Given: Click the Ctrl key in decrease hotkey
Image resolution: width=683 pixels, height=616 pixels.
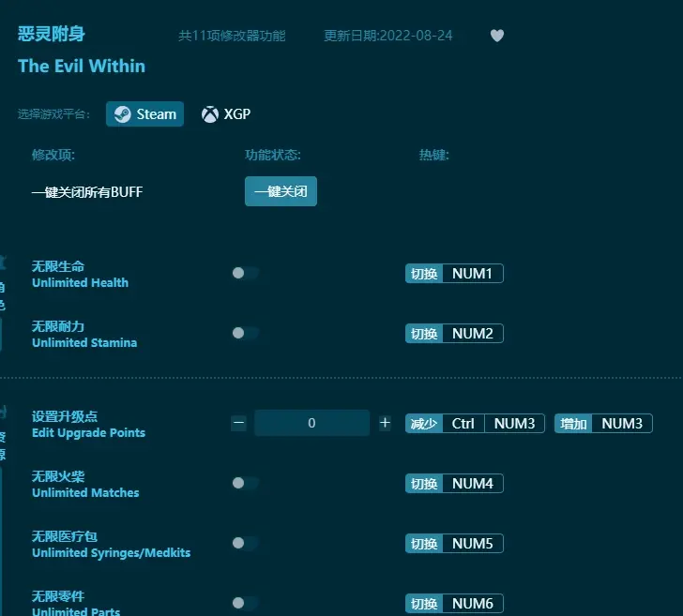Looking at the screenshot, I should (x=463, y=423).
